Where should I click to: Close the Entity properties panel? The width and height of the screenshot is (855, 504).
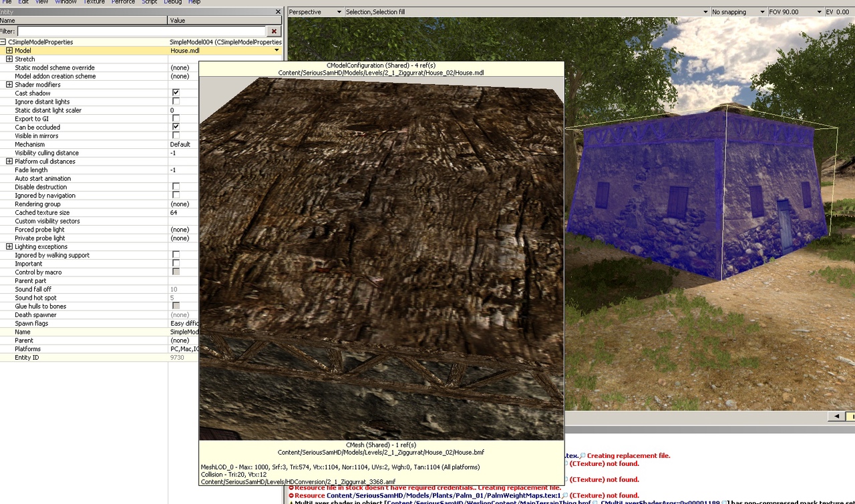tap(279, 11)
